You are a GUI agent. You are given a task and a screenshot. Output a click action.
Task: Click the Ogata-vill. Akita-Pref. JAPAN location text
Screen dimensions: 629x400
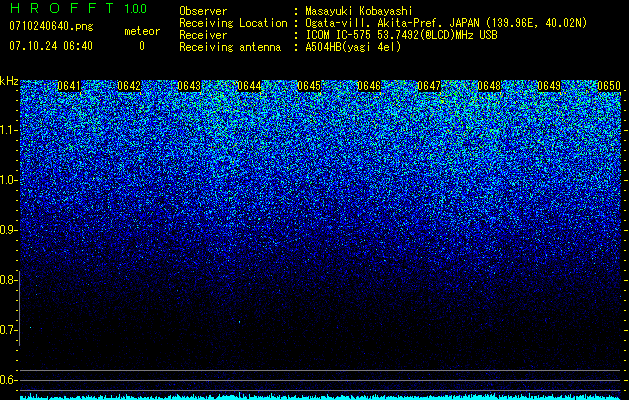tap(446, 23)
